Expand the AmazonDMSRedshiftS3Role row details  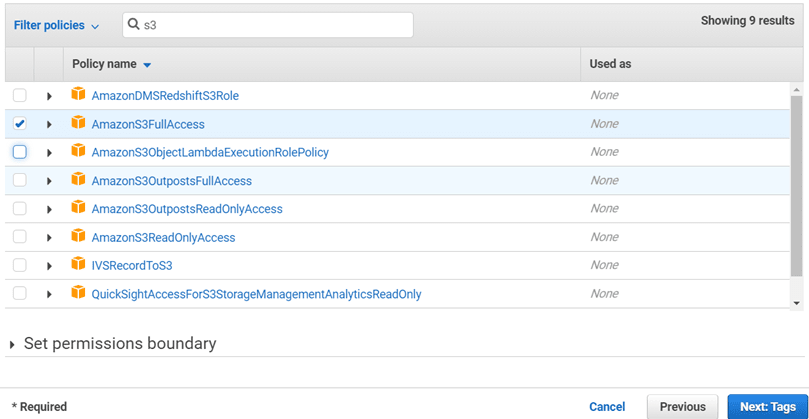(50, 96)
